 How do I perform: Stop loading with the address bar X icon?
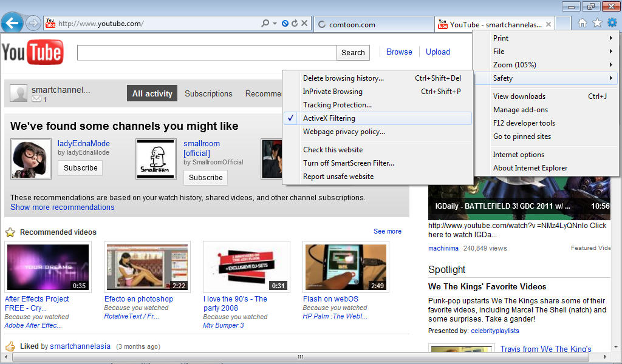click(304, 24)
